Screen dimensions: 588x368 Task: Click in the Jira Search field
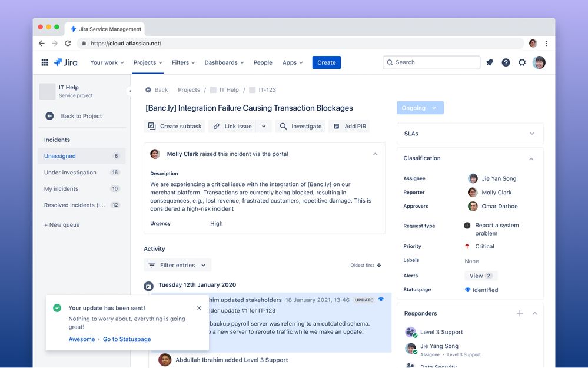pyautogui.click(x=431, y=62)
